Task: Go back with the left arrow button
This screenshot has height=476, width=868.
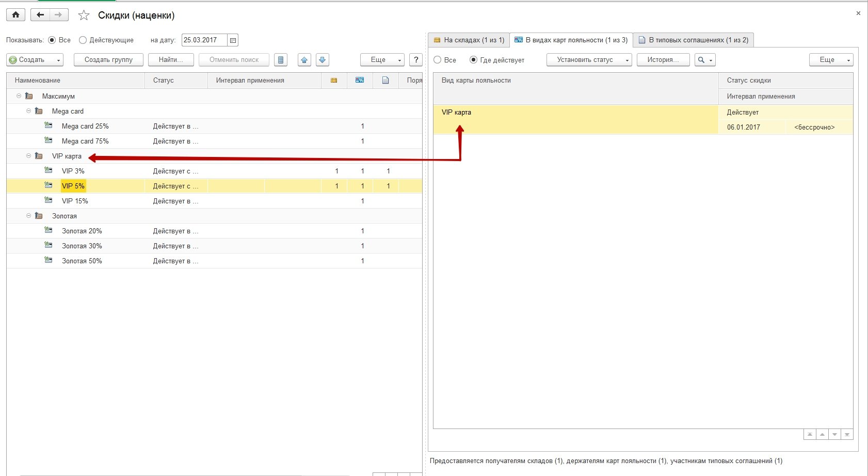Action: pyautogui.click(x=40, y=15)
